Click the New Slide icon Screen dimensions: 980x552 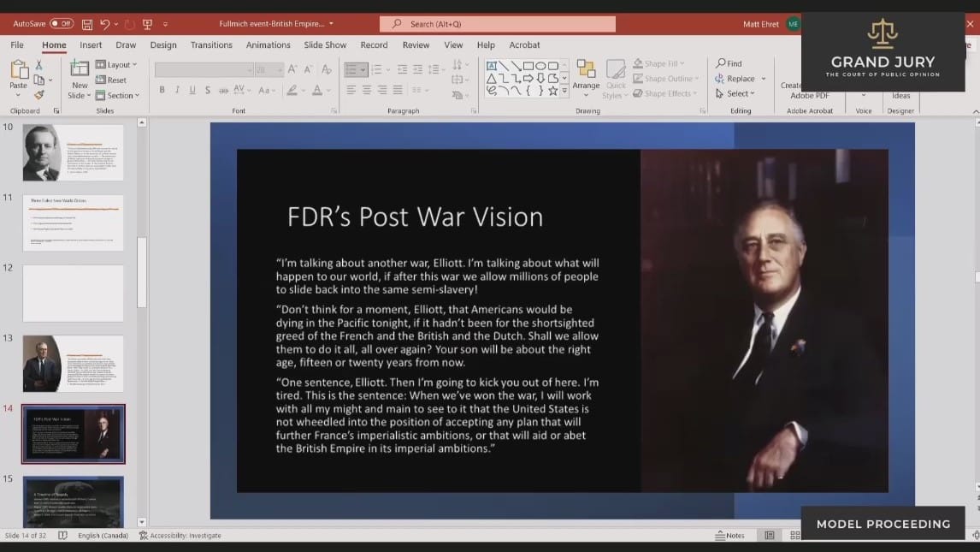[80, 77]
